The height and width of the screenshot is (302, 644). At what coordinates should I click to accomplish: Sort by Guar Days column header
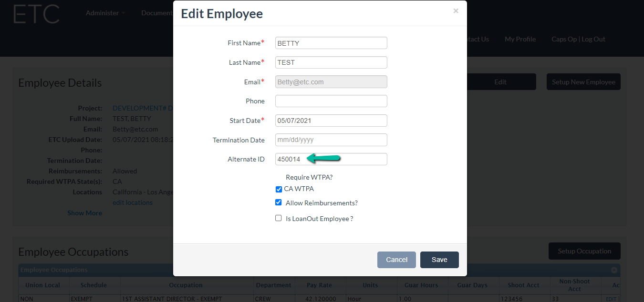472,285
